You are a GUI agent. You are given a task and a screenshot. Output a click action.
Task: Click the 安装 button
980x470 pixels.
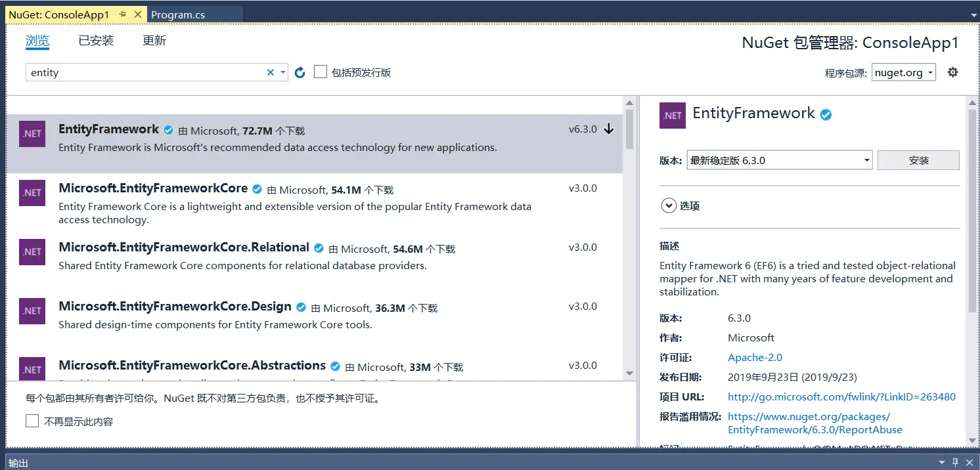click(918, 160)
